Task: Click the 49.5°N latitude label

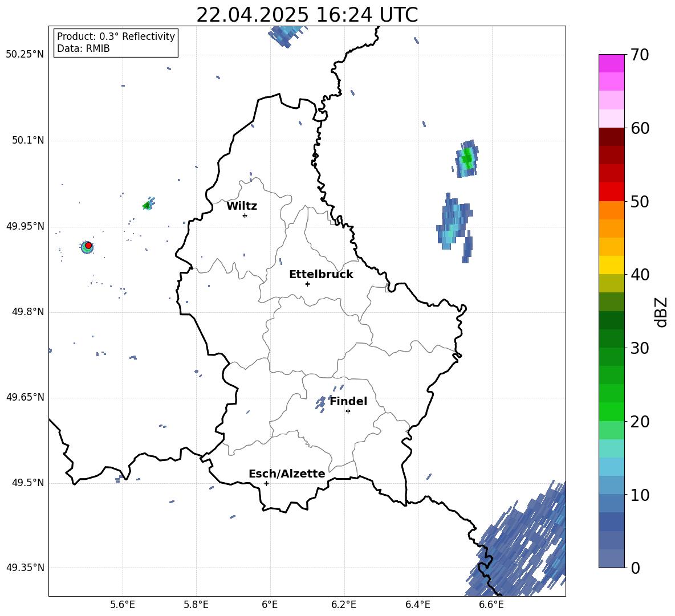Action: (28, 483)
